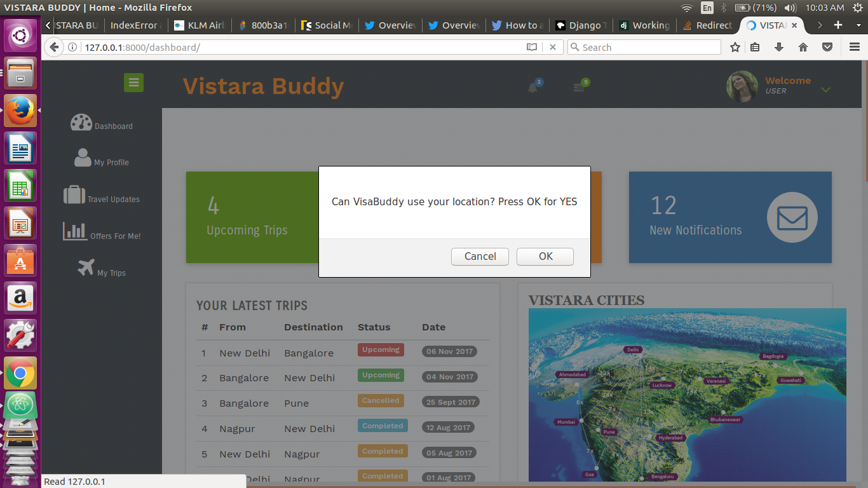The width and height of the screenshot is (868, 488).
Task: Open the Firefox hamburger menu
Action: 855,47
